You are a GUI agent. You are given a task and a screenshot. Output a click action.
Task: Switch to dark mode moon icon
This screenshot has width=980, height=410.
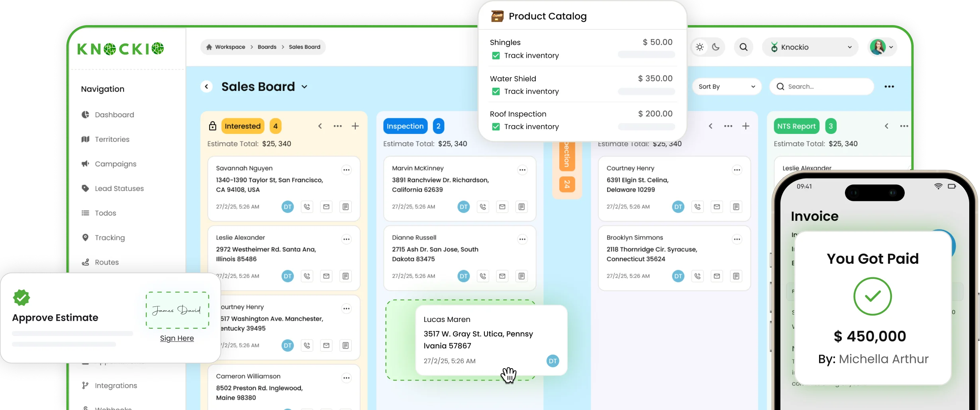(716, 47)
